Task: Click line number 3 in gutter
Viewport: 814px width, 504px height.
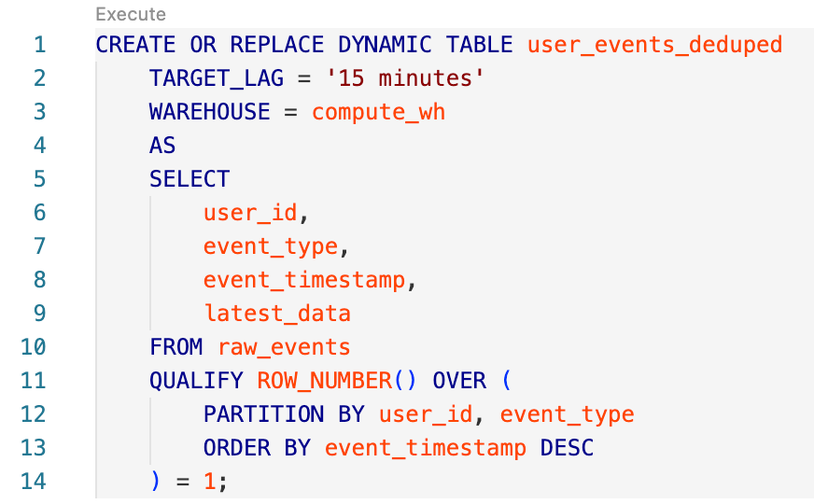Action: pos(40,112)
